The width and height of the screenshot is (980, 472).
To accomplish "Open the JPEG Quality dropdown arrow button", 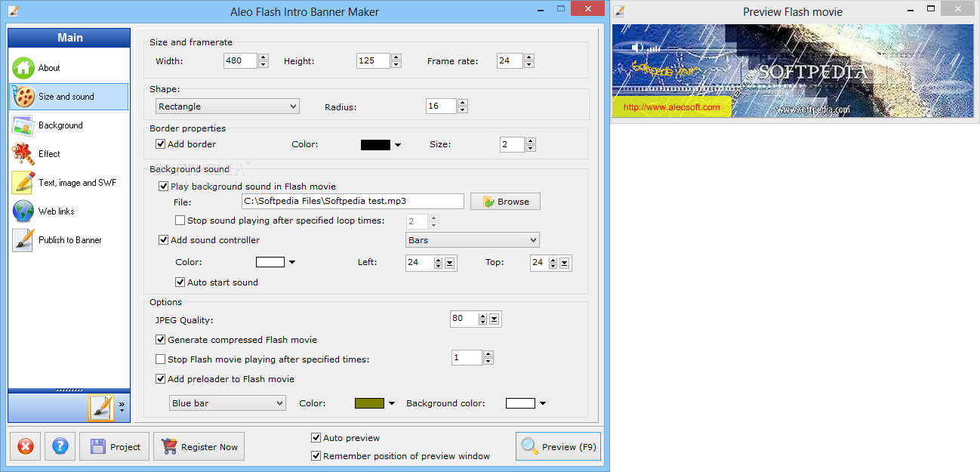I will pyautogui.click(x=495, y=319).
